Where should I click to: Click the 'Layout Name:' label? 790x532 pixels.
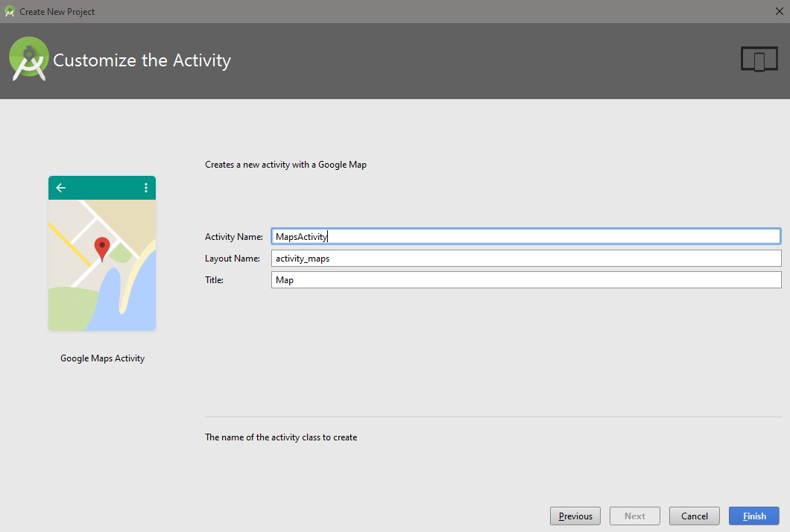point(233,259)
